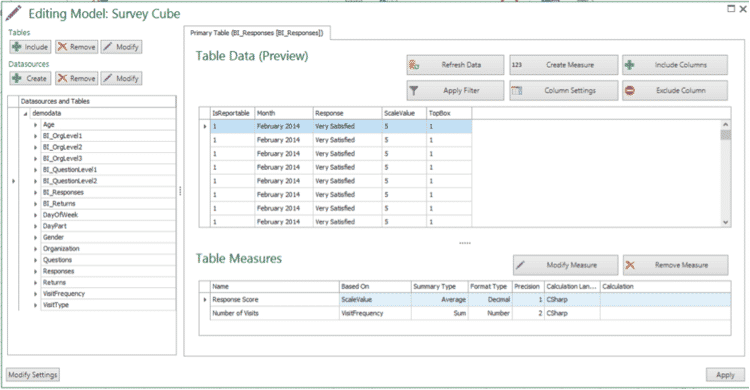This screenshot has width=750, height=390.
Task: Click the Refresh Data button label
Action: click(x=461, y=65)
